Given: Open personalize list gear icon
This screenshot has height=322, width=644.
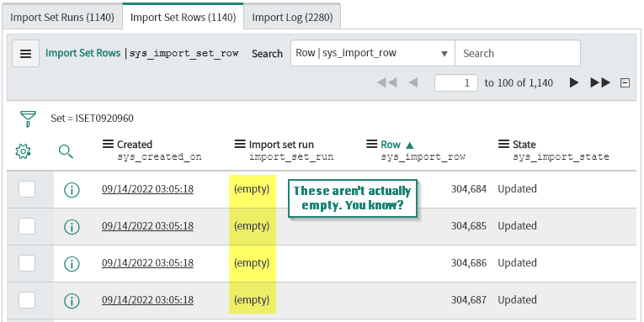Looking at the screenshot, I should (x=23, y=151).
